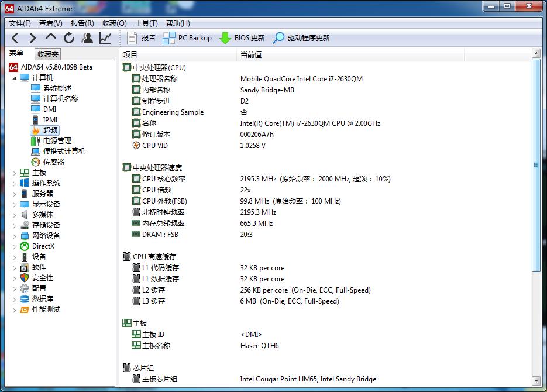547x392 pixels.
Task: Click the back navigation arrow
Action: tap(15, 38)
